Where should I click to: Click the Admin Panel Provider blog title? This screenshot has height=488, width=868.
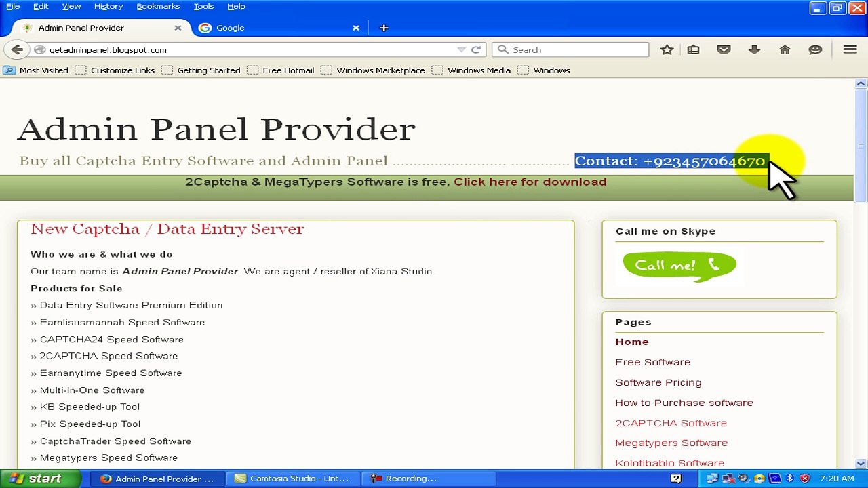216,129
